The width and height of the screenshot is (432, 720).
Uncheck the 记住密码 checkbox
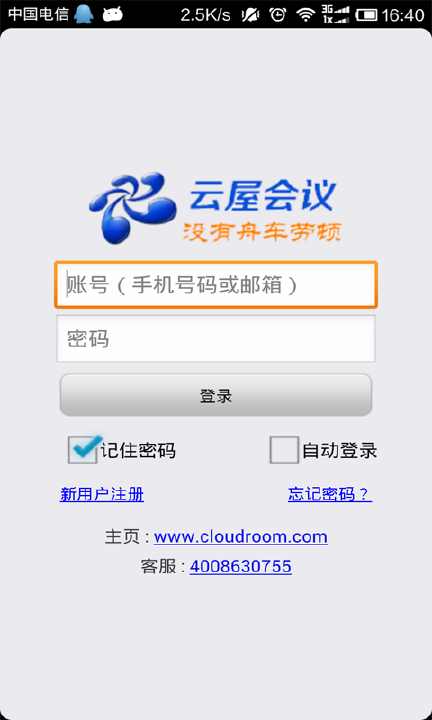click(x=83, y=450)
